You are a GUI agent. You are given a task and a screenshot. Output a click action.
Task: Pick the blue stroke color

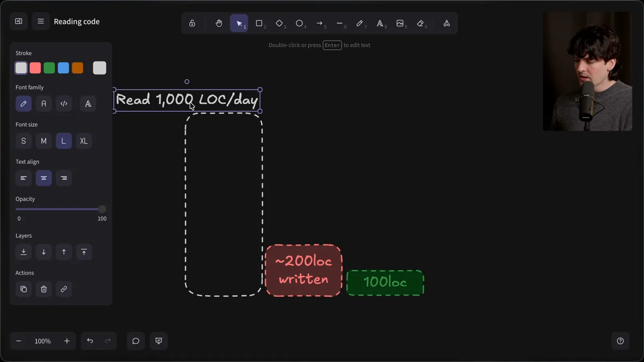[63, 68]
